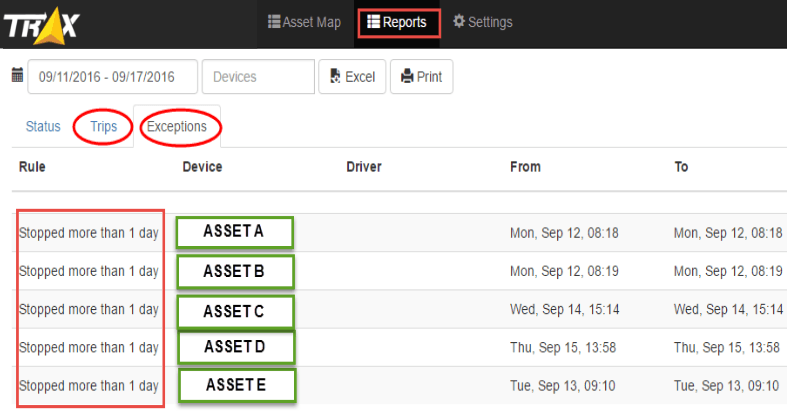Open the Settings menu item
The height and width of the screenshot is (418, 787).
(482, 22)
